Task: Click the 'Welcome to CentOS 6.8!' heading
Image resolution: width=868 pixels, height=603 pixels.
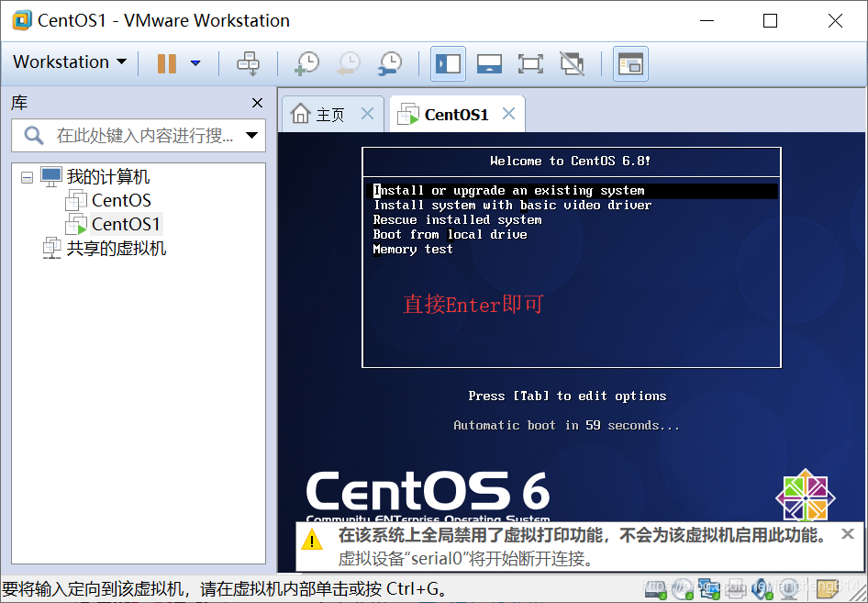Action: tap(571, 162)
